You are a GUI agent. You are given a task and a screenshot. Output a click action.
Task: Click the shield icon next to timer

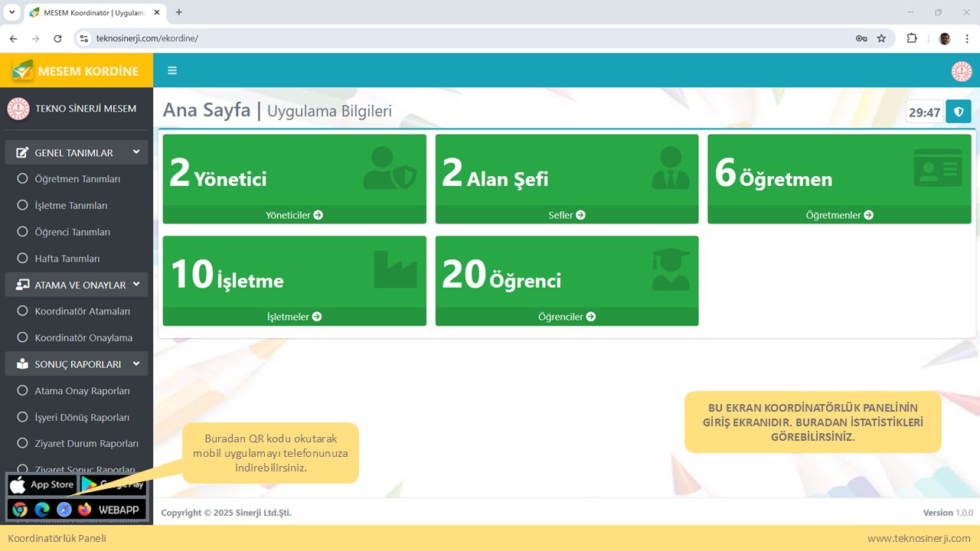(x=959, y=112)
